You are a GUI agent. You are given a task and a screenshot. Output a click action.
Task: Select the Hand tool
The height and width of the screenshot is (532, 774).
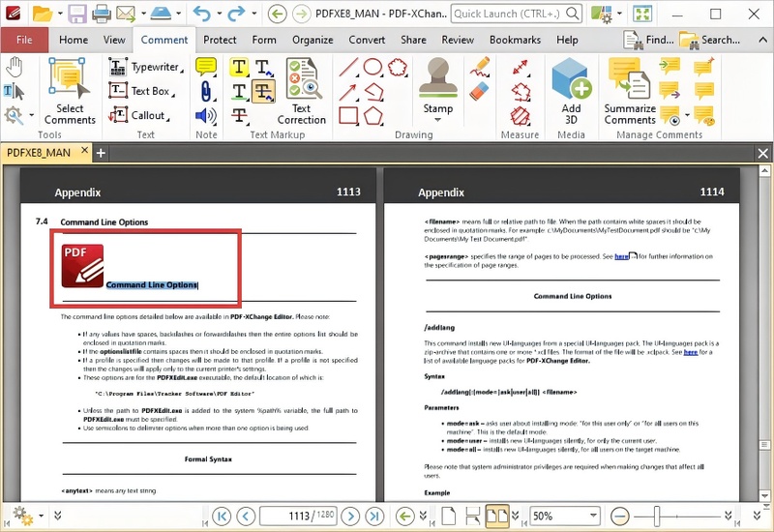point(15,67)
